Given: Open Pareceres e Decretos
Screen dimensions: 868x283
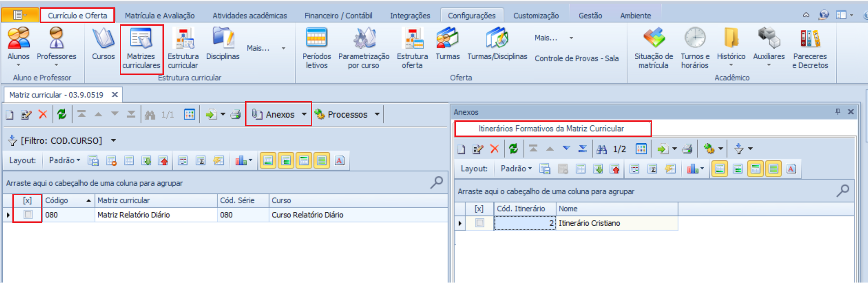Looking at the screenshot, I should [x=810, y=49].
